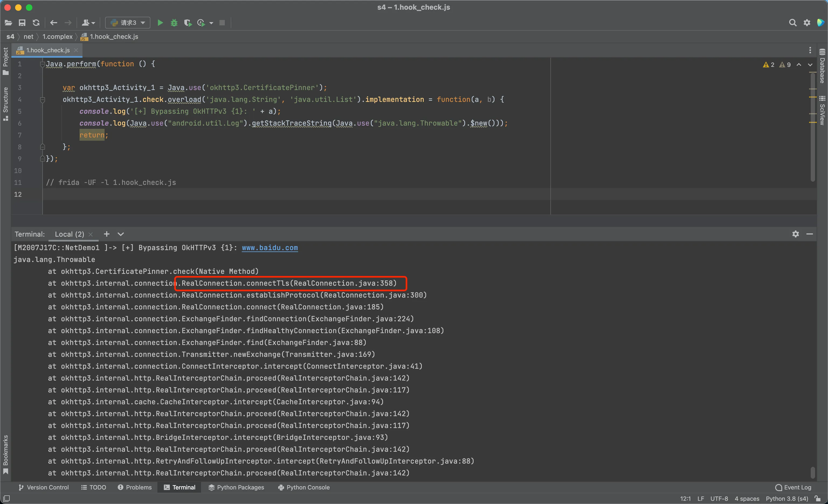
Task: Hide the terminal panel
Action: click(x=809, y=234)
